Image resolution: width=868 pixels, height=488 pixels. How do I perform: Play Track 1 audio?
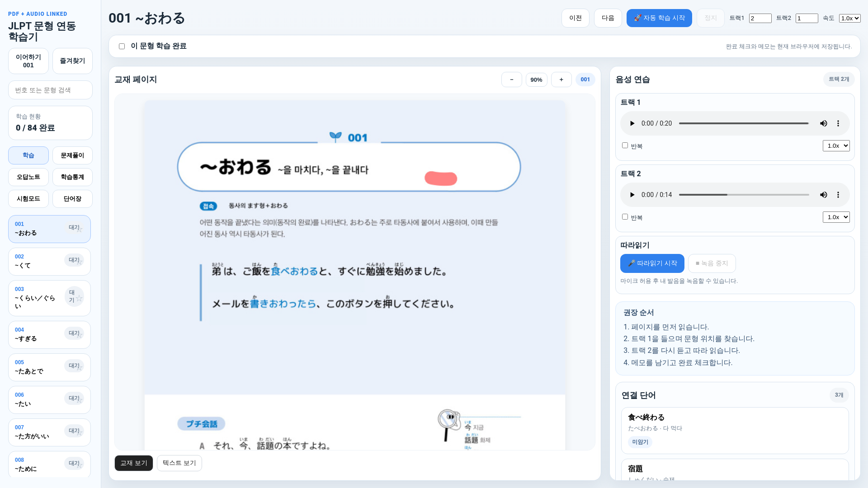point(632,123)
